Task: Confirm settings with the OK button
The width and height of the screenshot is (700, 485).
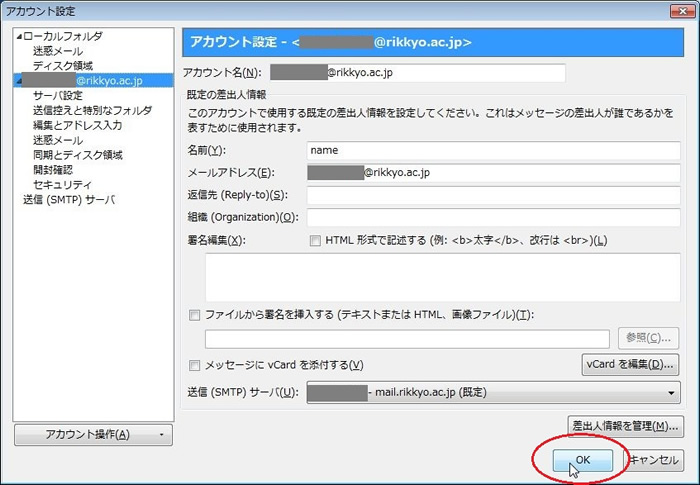Action: 583,460
